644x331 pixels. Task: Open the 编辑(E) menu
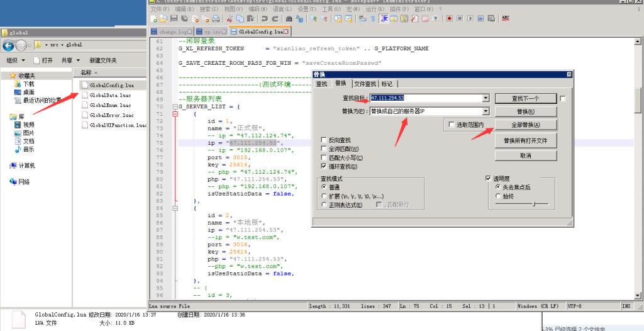[x=184, y=9]
